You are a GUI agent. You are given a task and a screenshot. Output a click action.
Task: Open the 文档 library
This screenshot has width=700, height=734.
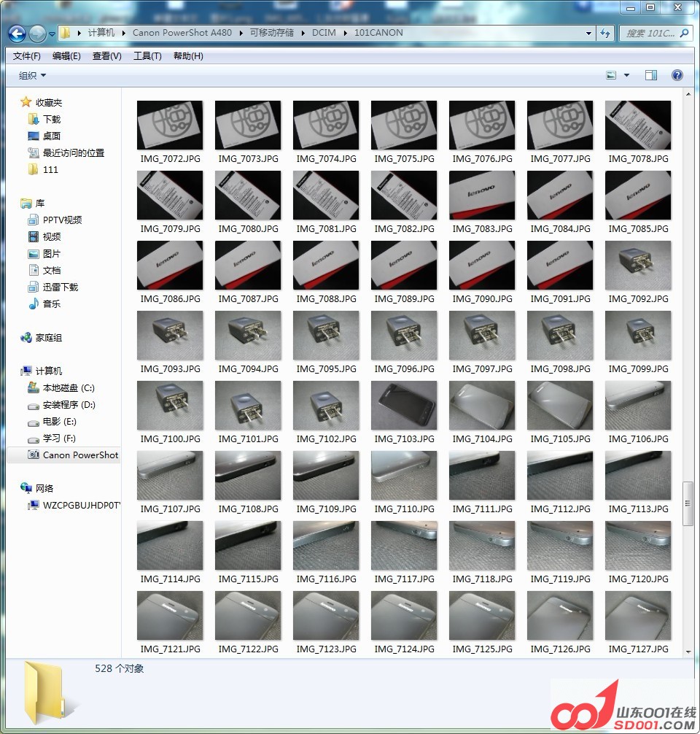pos(52,271)
